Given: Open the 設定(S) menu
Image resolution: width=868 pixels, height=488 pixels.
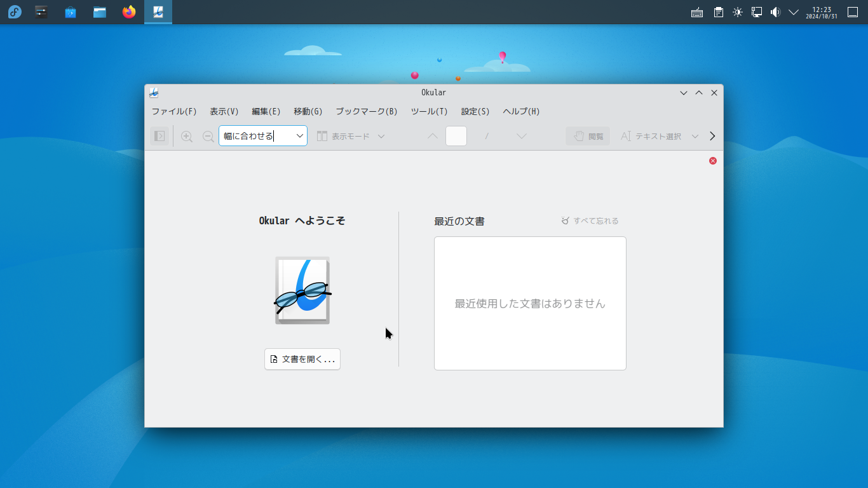Looking at the screenshot, I should click(x=475, y=111).
